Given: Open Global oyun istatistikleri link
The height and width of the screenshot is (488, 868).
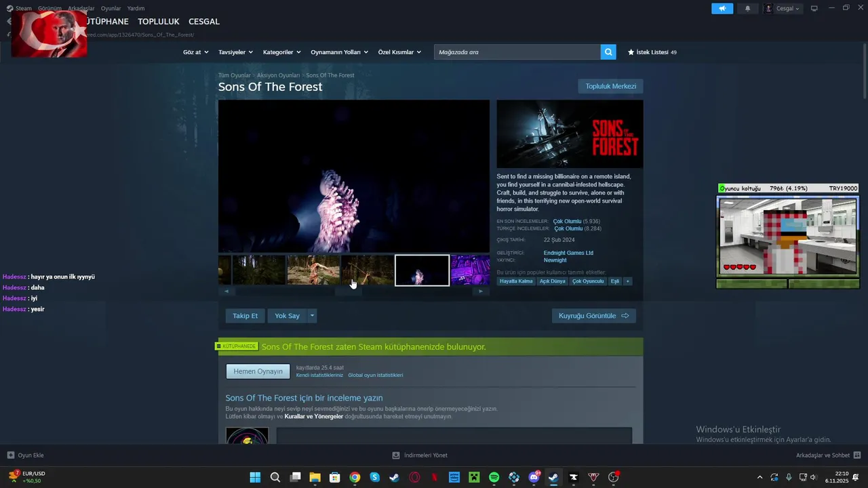Looking at the screenshot, I should point(375,375).
